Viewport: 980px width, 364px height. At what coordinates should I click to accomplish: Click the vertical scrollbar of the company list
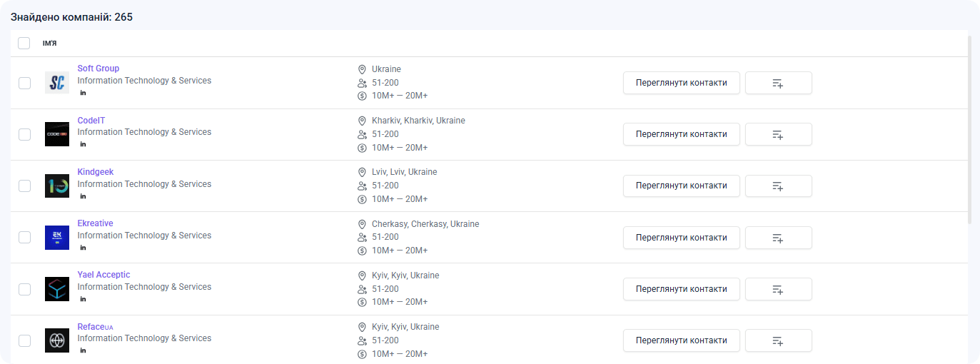[969, 128]
